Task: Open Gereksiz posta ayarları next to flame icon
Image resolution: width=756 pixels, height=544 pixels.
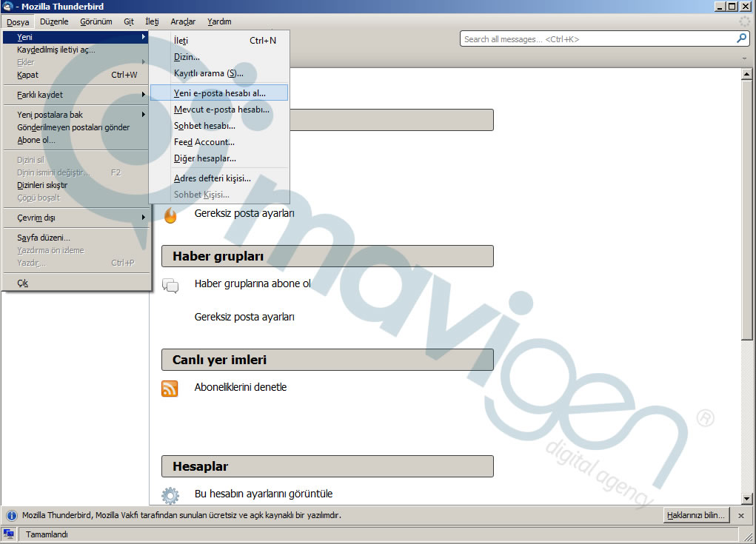Action: [244, 213]
